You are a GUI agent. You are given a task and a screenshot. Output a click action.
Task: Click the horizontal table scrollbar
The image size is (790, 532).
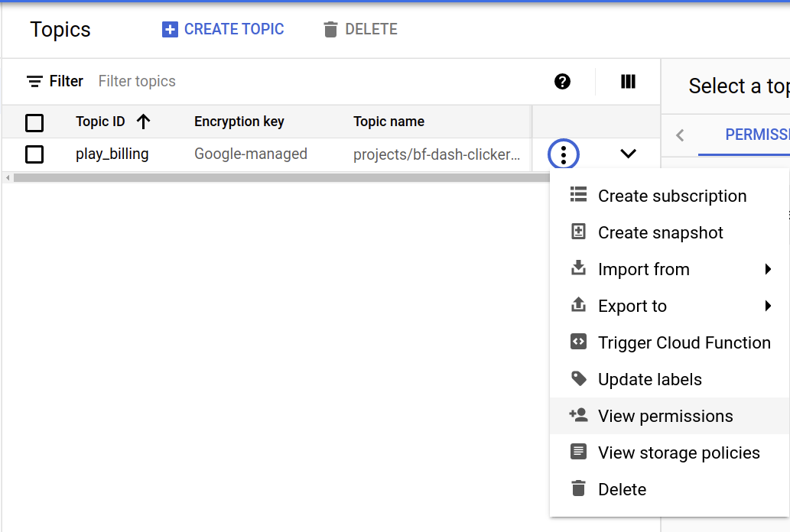[275, 177]
